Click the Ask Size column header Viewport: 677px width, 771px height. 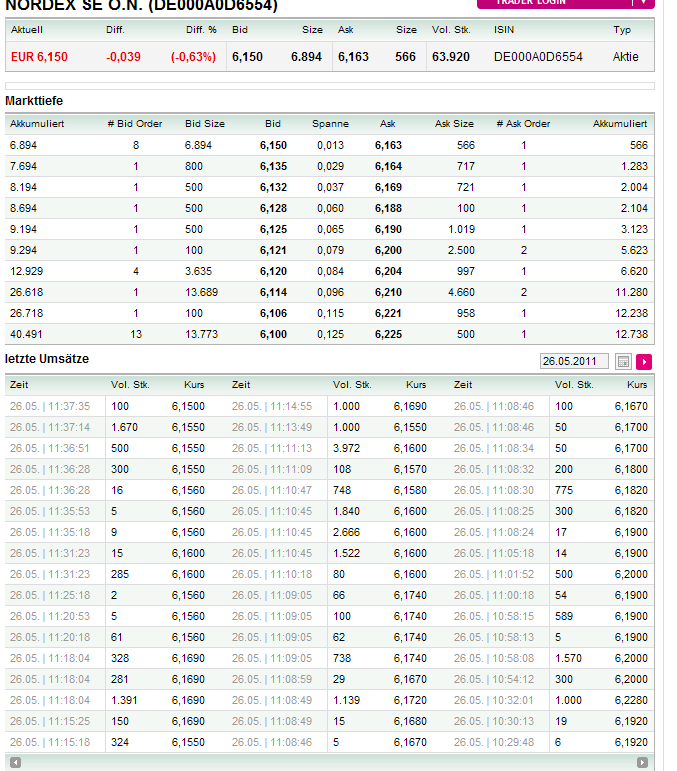click(454, 124)
